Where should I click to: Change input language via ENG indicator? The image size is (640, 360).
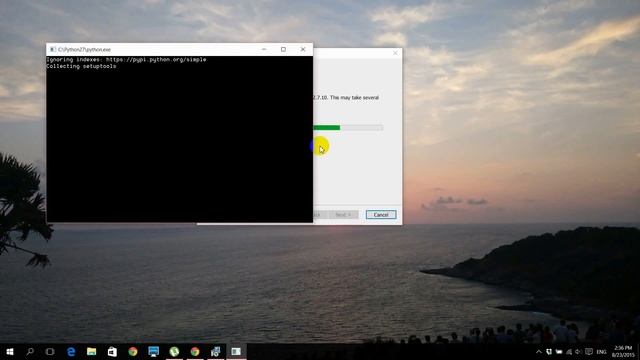[x=601, y=352]
